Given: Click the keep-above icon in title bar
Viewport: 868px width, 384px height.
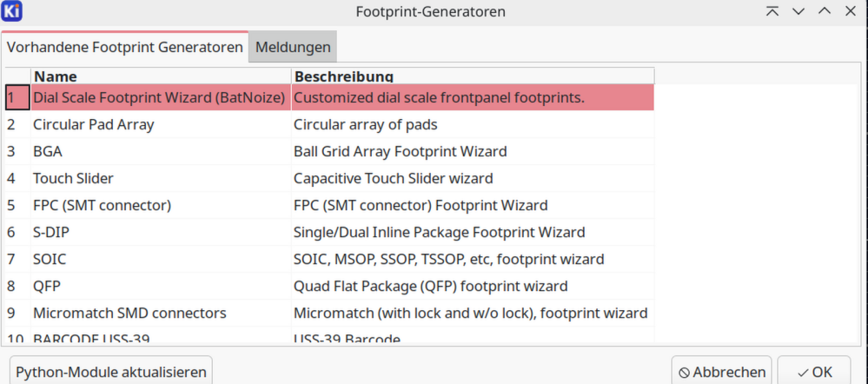Looking at the screenshot, I should 772,11.
